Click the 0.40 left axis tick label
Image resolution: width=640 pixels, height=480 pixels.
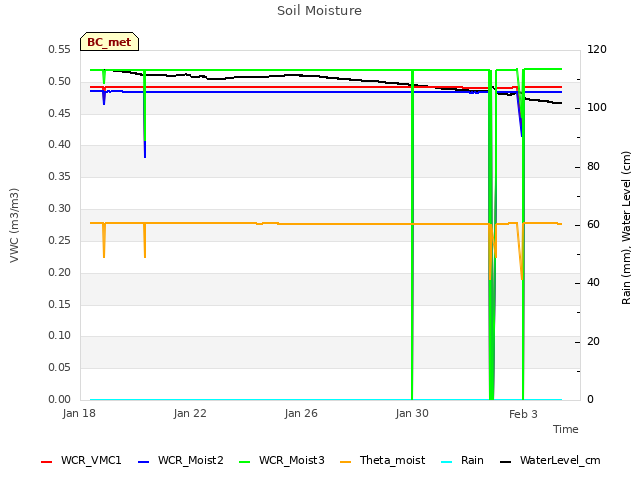pyautogui.click(x=60, y=144)
